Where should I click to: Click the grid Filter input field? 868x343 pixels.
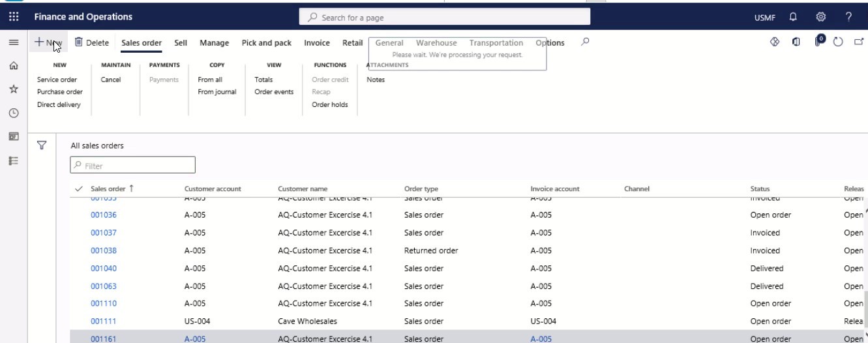tap(132, 166)
